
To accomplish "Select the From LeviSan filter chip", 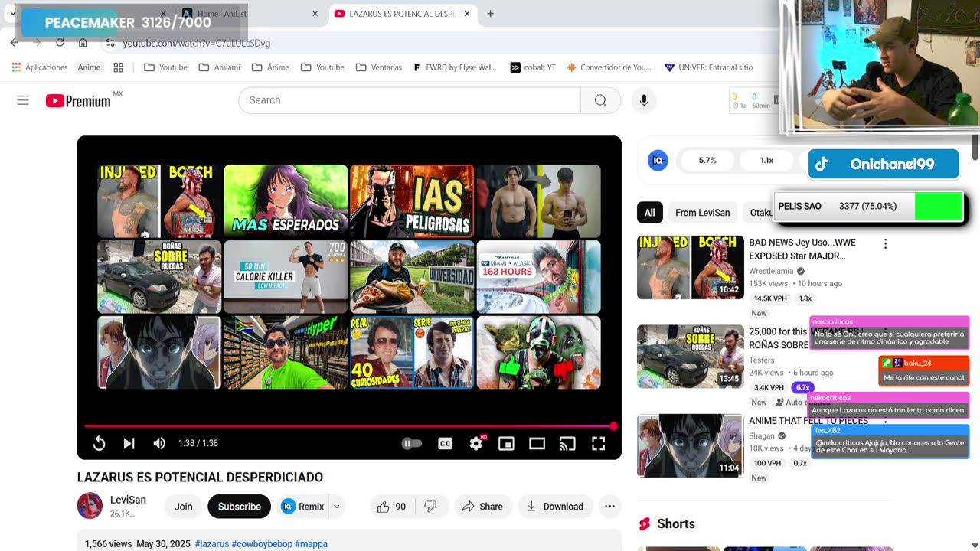I will [702, 213].
